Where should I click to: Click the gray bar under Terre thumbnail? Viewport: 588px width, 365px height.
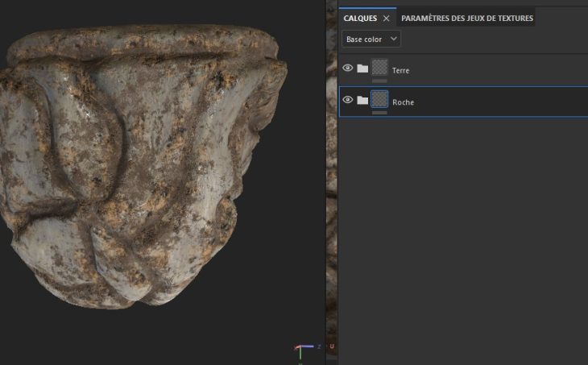[x=379, y=81]
